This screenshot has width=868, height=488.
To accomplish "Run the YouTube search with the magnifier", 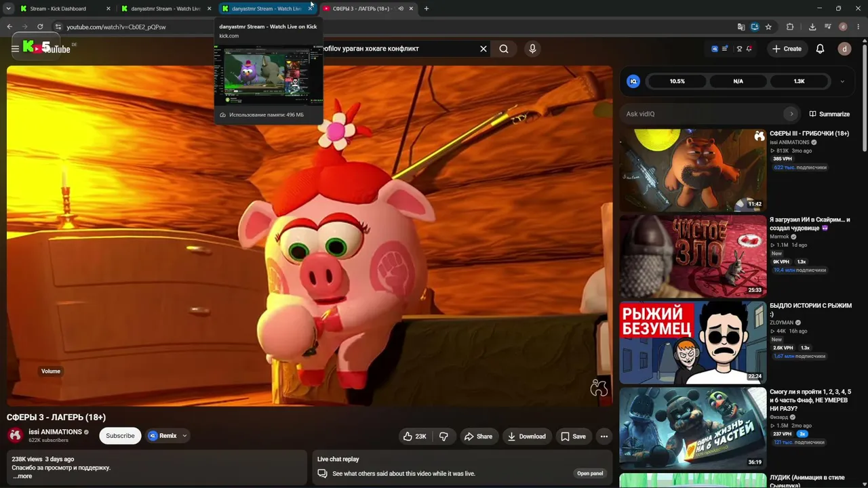I will [x=504, y=49].
